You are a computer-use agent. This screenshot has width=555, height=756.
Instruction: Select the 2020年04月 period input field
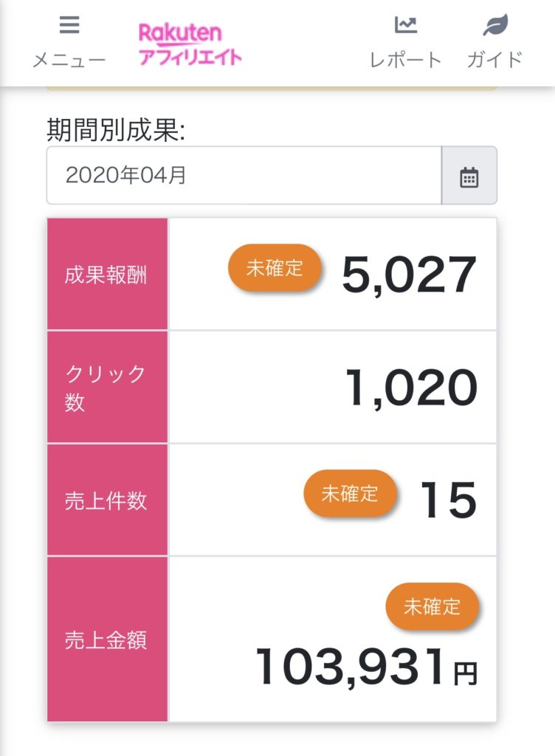click(244, 176)
